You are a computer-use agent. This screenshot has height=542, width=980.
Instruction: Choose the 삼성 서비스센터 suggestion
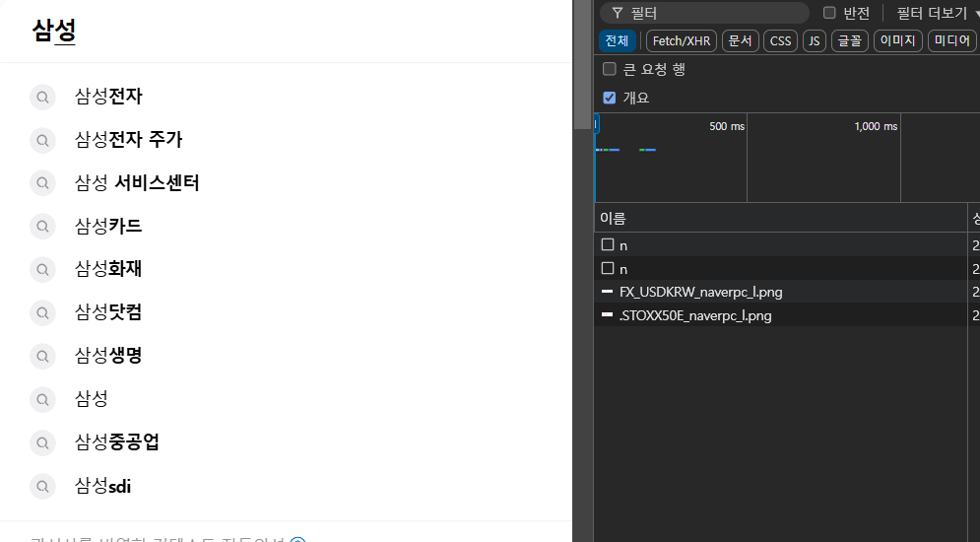click(137, 182)
